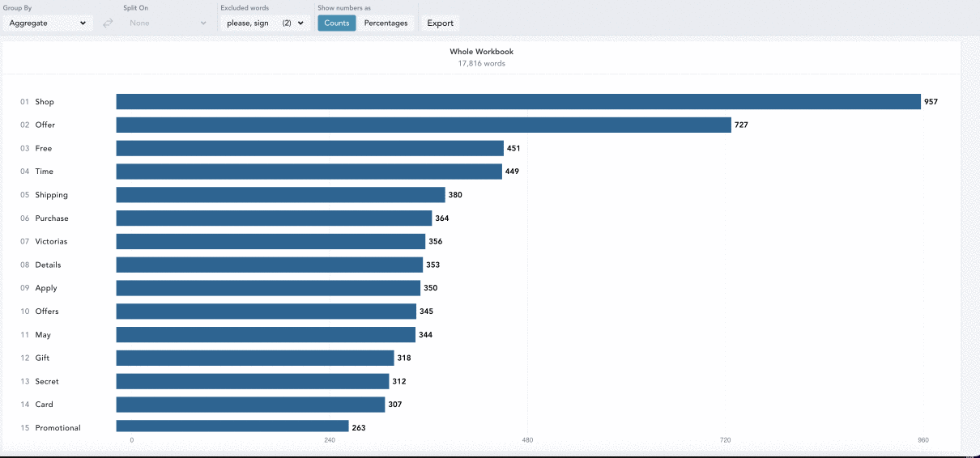Screen dimensions: 980x458
Task: Click the word label 'Apply'
Action: (46, 288)
